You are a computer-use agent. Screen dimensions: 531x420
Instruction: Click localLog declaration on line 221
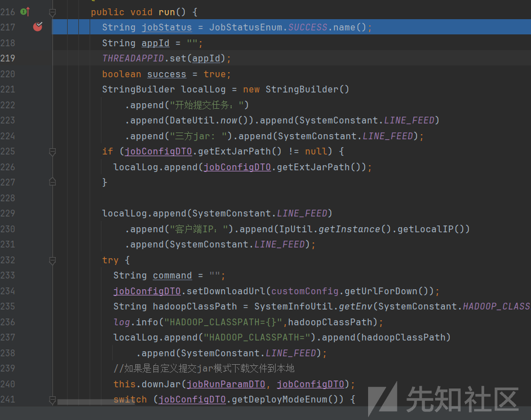click(x=203, y=90)
